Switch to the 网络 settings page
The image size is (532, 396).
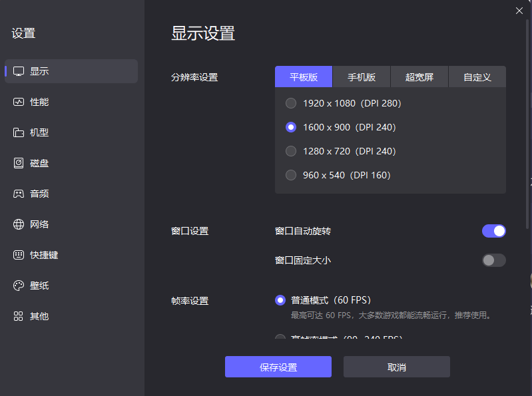tap(71, 224)
